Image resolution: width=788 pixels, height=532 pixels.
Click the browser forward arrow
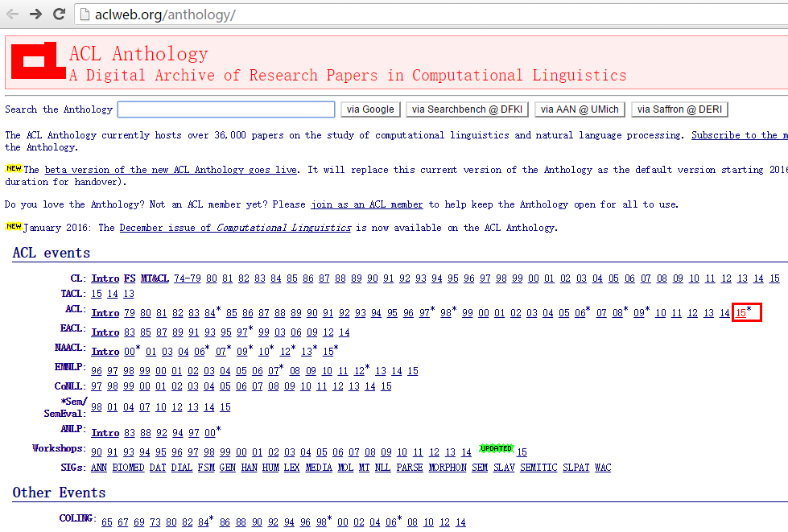(x=35, y=14)
